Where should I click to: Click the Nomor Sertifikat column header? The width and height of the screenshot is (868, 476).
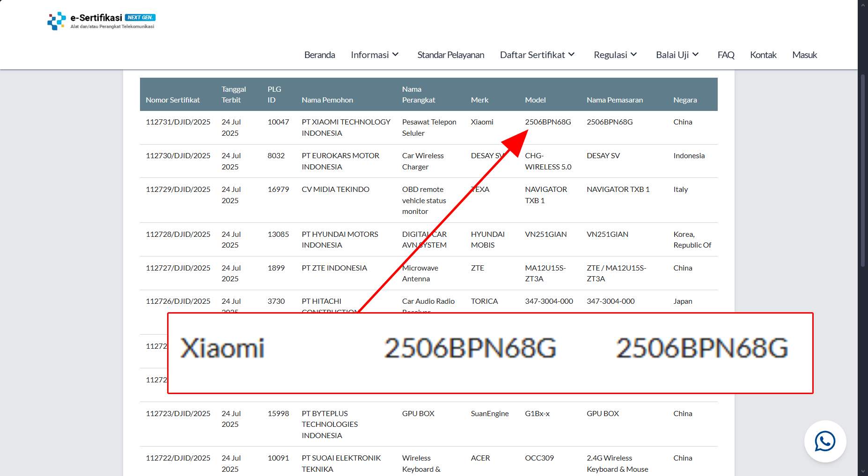tap(172, 100)
